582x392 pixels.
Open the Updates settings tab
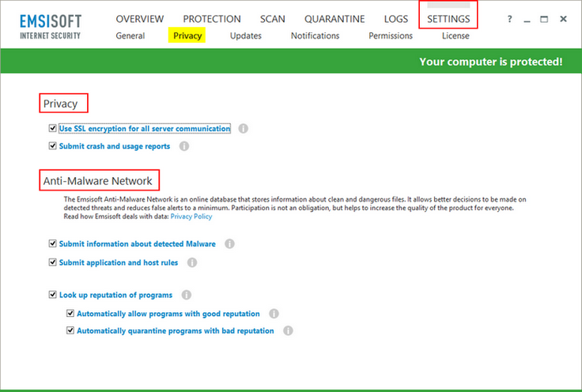click(x=246, y=36)
